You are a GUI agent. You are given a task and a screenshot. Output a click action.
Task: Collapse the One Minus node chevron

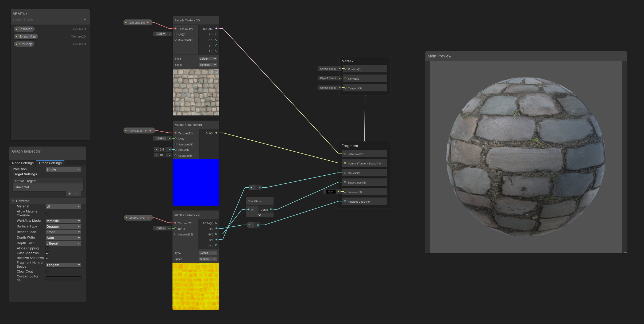(x=260, y=215)
